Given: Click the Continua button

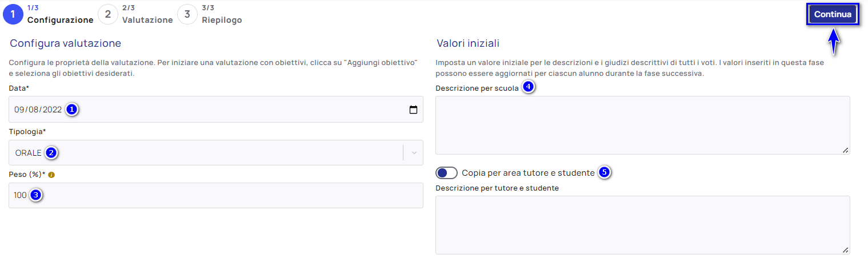Looking at the screenshot, I should coord(833,15).
